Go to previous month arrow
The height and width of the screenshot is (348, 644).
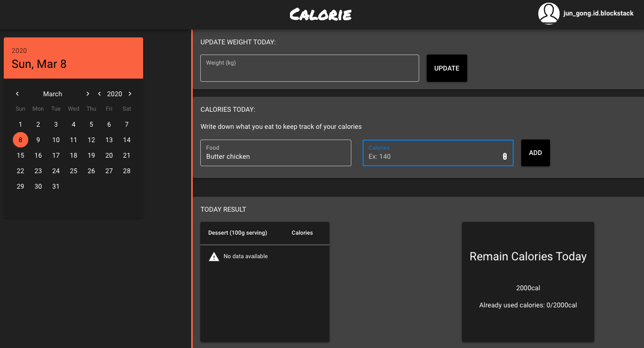17,94
